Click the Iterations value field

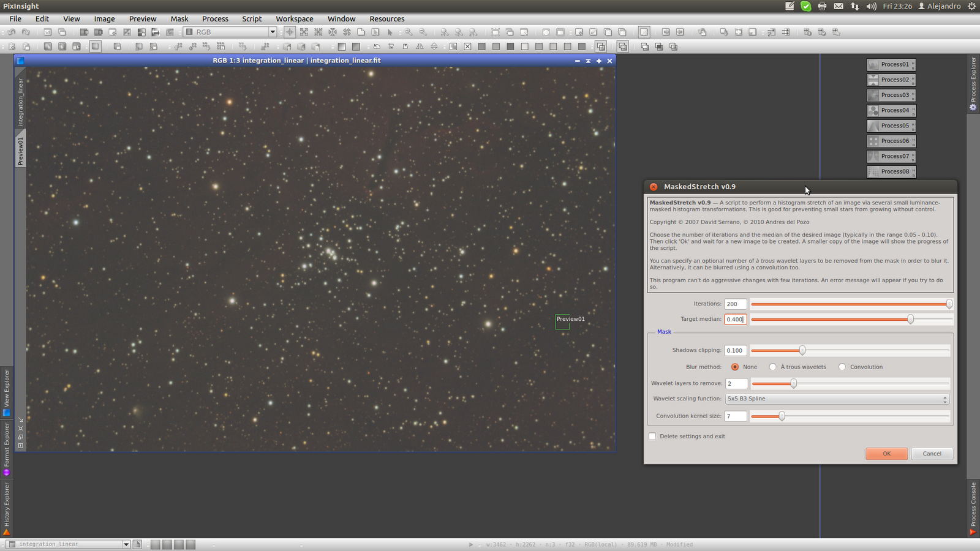pos(736,304)
